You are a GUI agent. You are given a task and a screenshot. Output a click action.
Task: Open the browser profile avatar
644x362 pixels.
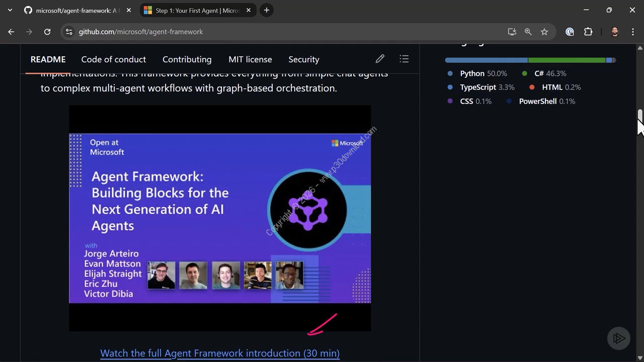point(614,32)
